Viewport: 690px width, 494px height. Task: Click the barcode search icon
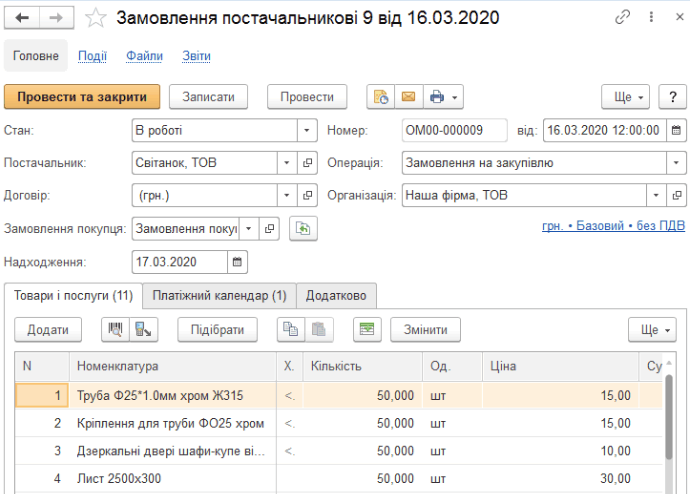click(x=115, y=329)
